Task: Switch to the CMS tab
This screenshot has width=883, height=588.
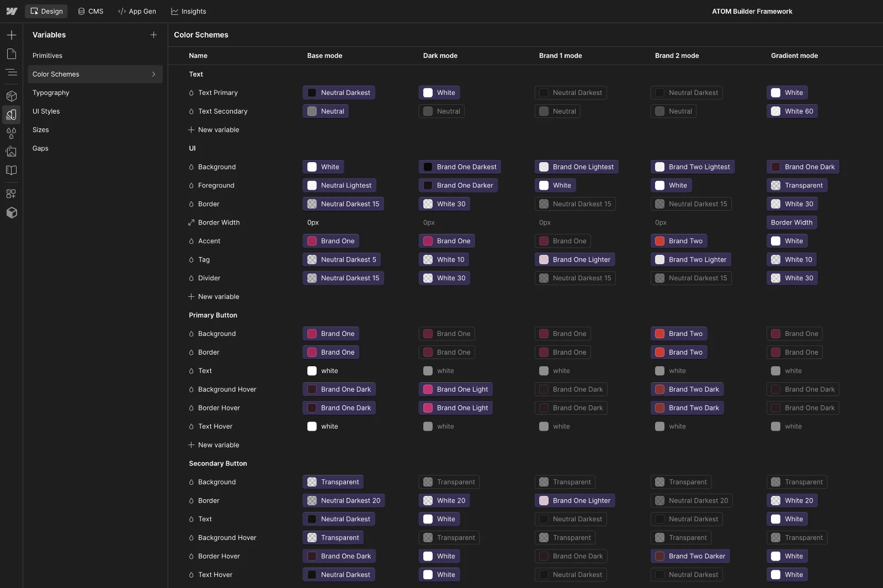Action: (91, 11)
